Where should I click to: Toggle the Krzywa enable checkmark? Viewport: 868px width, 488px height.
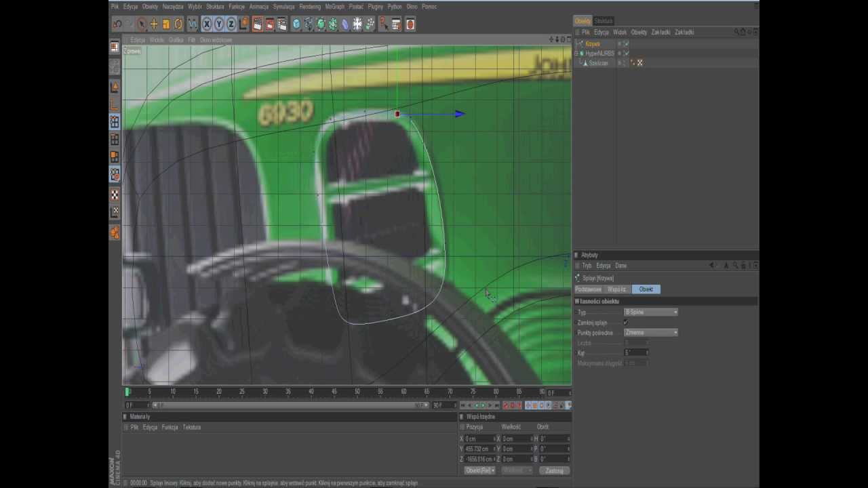tap(626, 44)
